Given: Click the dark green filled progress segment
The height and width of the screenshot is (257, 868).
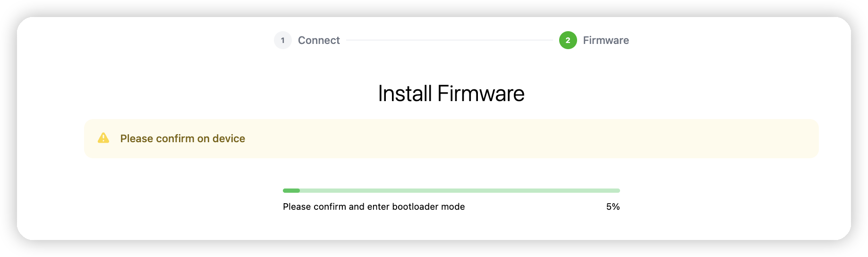Looking at the screenshot, I should (x=291, y=190).
